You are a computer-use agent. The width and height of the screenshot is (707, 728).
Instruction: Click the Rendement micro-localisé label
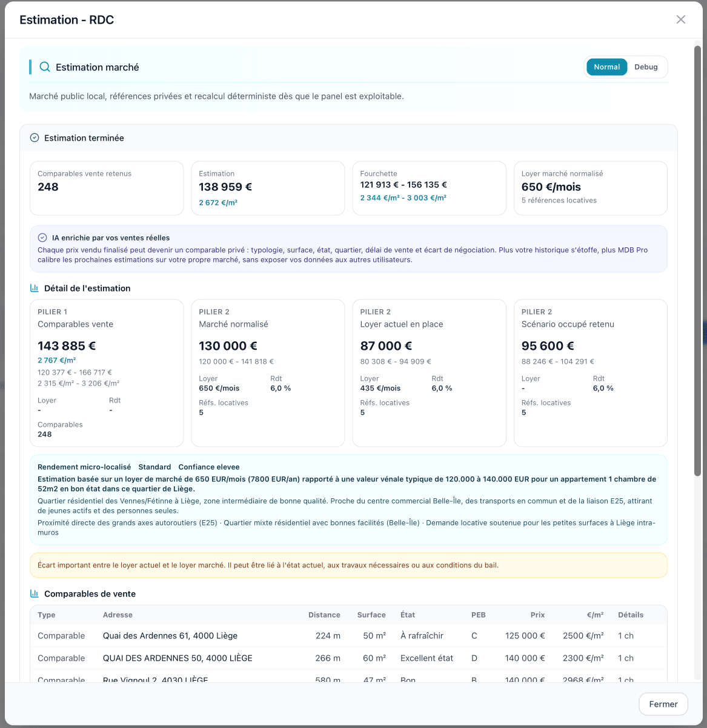[x=84, y=467]
